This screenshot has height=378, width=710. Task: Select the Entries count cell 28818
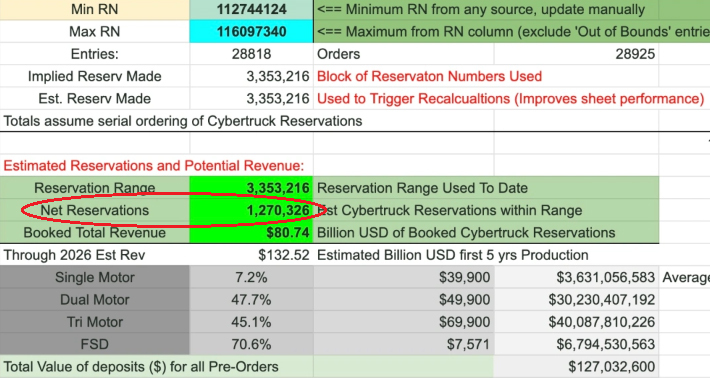coord(251,54)
